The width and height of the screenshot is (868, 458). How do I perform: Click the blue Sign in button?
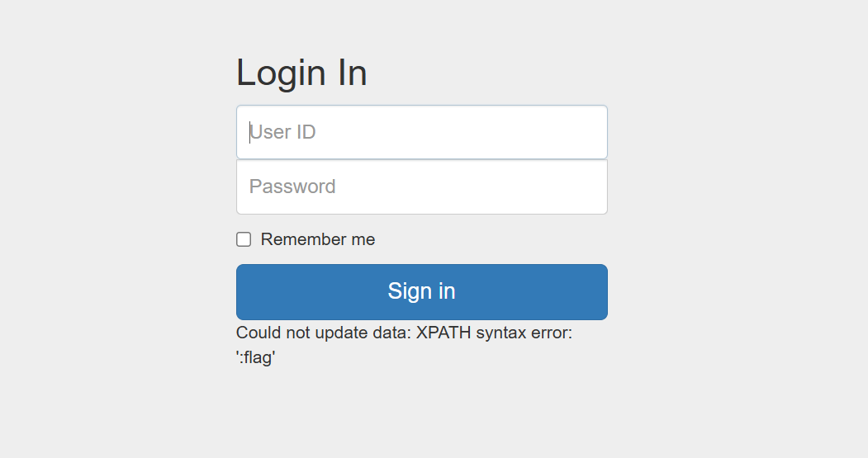click(422, 292)
